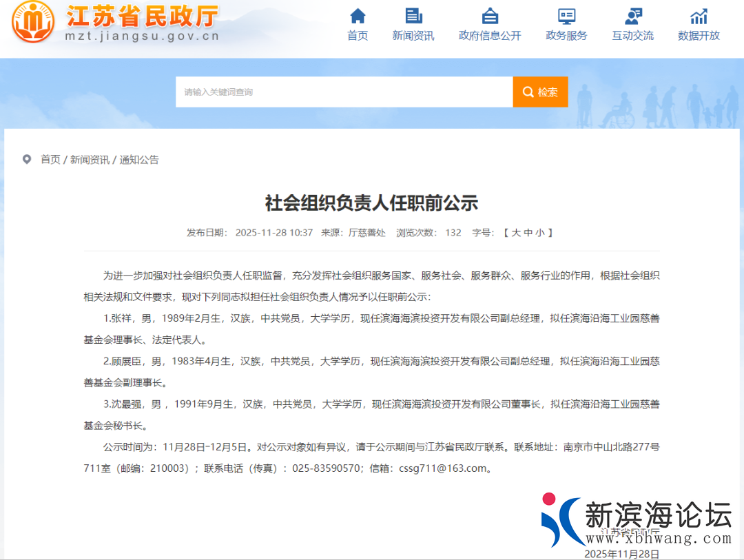Click the 政府信息公开 briefcase icon
The width and height of the screenshot is (744, 560).
click(x=490, y=16)
